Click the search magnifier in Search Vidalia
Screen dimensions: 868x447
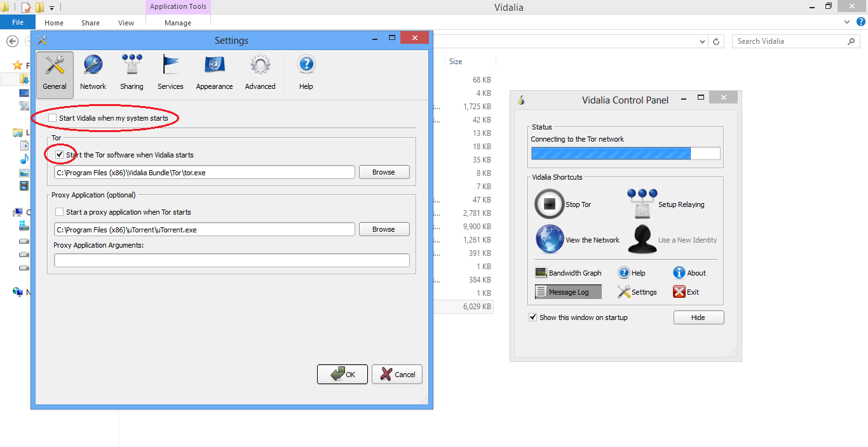coord(851,41)
